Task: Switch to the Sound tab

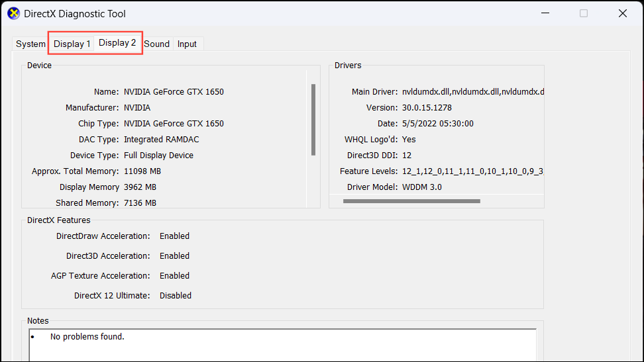Action: [x=156, y=44]
